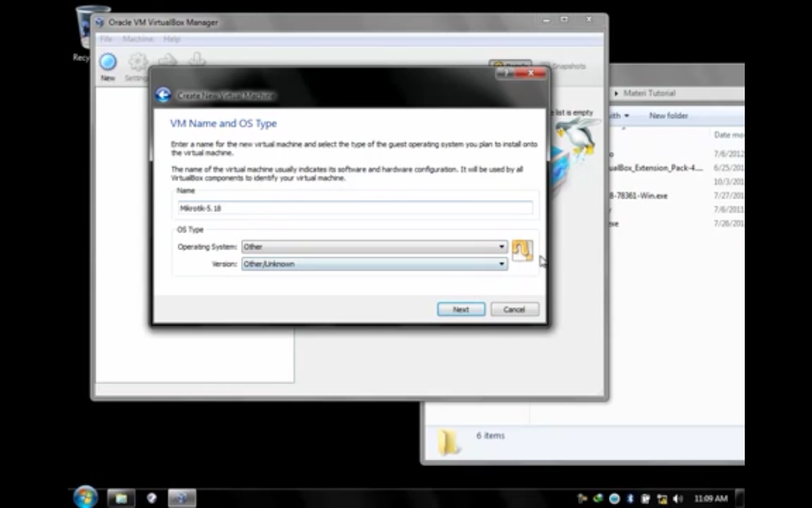Click the Name field containing Mikrotik-5.18
812x508 pixels.
point(355,208)
